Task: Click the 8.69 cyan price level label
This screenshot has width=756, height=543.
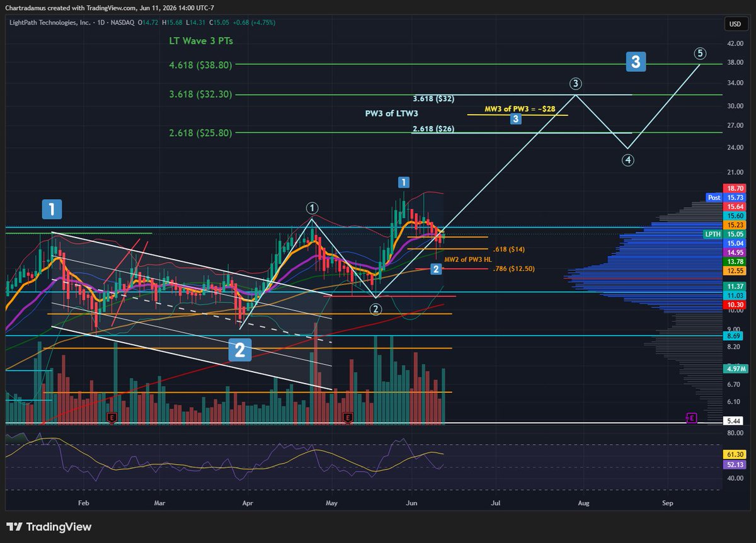Action: [733, 337]
